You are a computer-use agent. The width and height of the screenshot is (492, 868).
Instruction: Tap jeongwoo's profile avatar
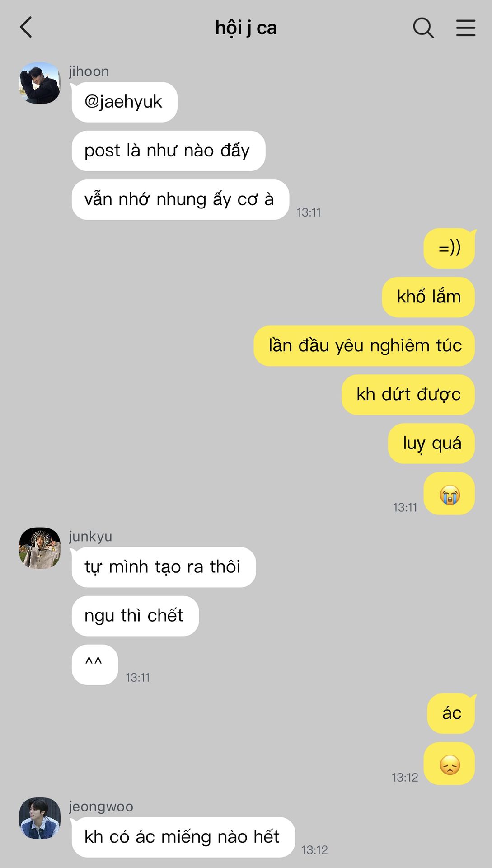tap(40, 818)
